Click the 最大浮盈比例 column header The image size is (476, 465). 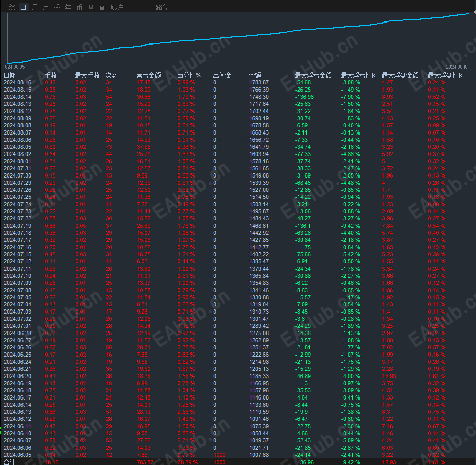[x=446, y=75]
